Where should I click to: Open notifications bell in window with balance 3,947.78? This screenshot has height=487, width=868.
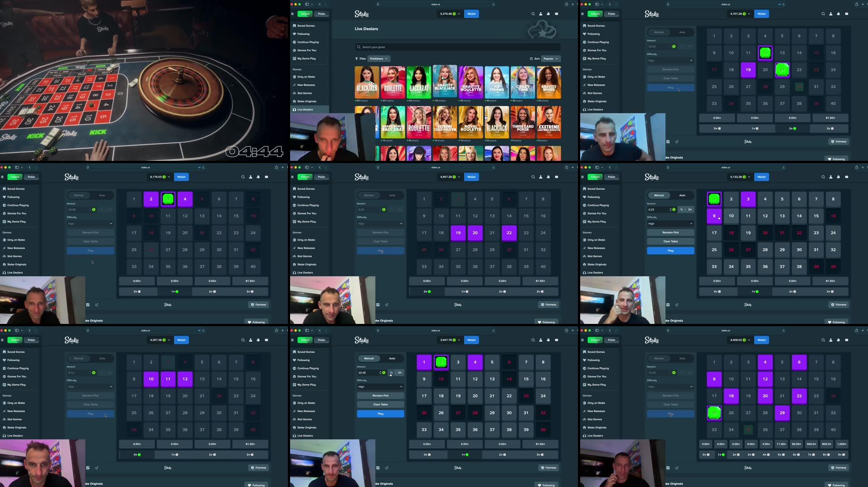point(548,340)
